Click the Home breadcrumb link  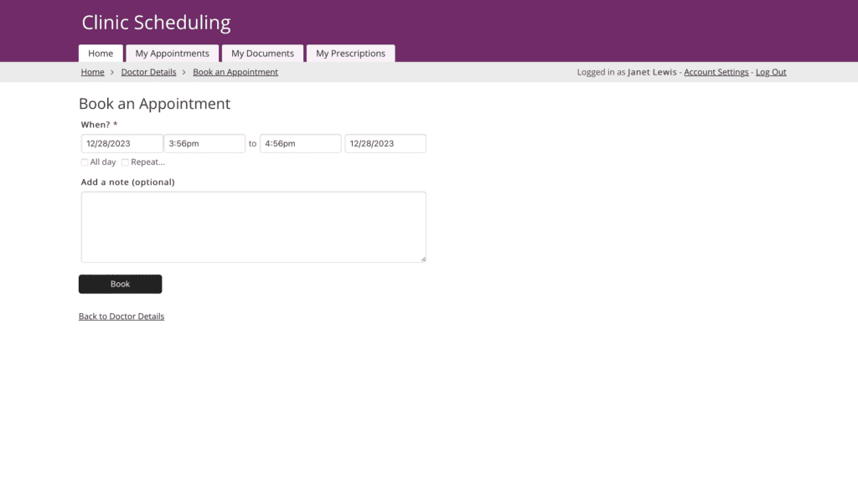[92, 72]
